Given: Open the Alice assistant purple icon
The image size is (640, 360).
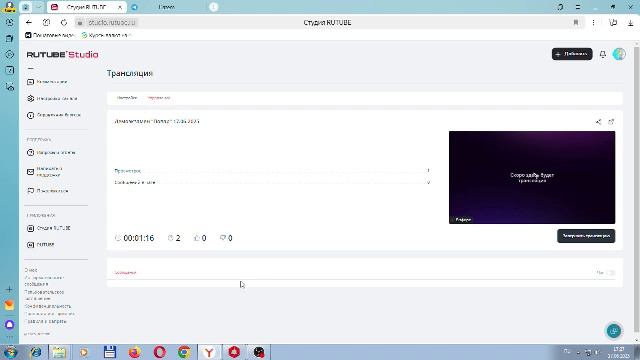Looking at the screenshot, I should click(x=9, y=324).
